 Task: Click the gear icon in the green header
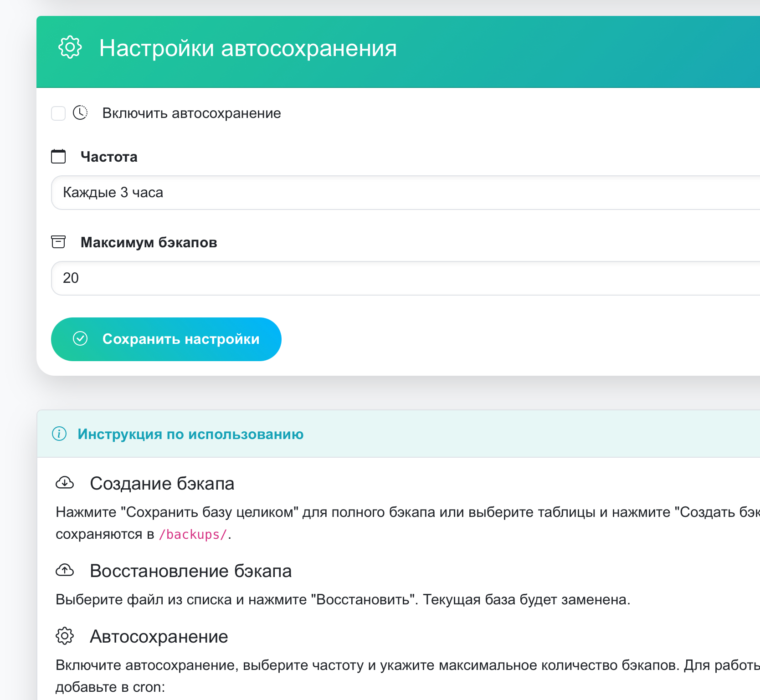(x=69, y=47)
